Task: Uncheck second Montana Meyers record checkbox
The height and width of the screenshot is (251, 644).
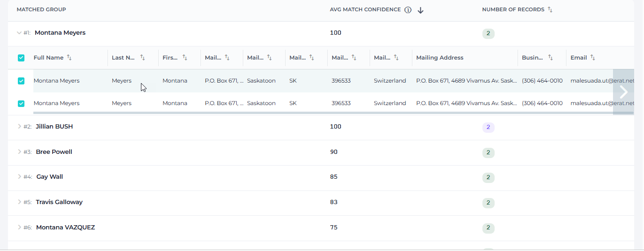Action: point(21,103)
